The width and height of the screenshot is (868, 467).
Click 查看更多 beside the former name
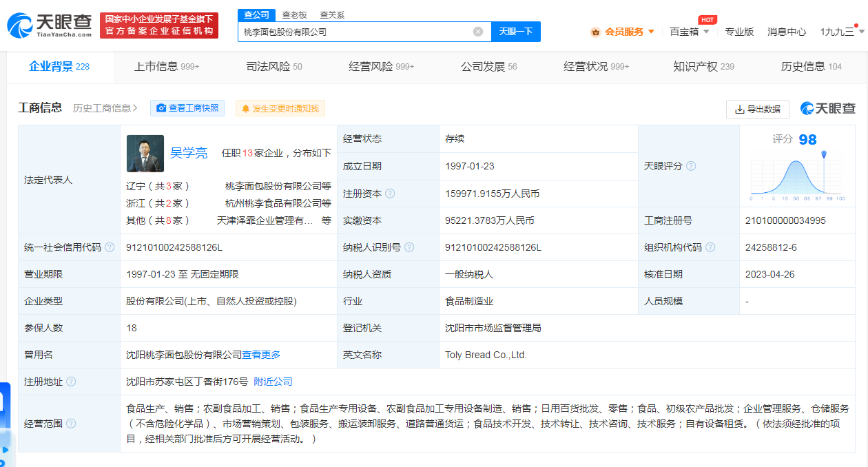click(261, 355)
